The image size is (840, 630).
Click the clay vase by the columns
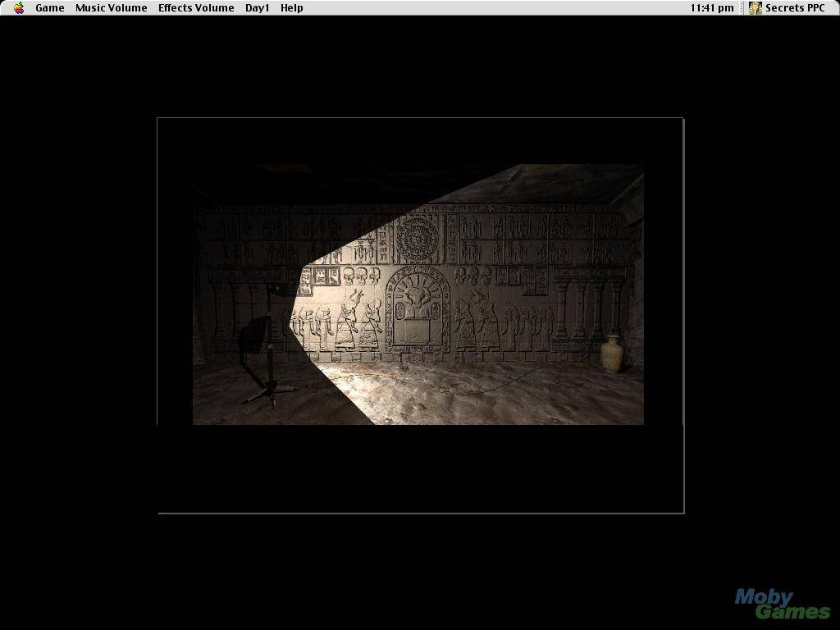[x=611, y=354]
